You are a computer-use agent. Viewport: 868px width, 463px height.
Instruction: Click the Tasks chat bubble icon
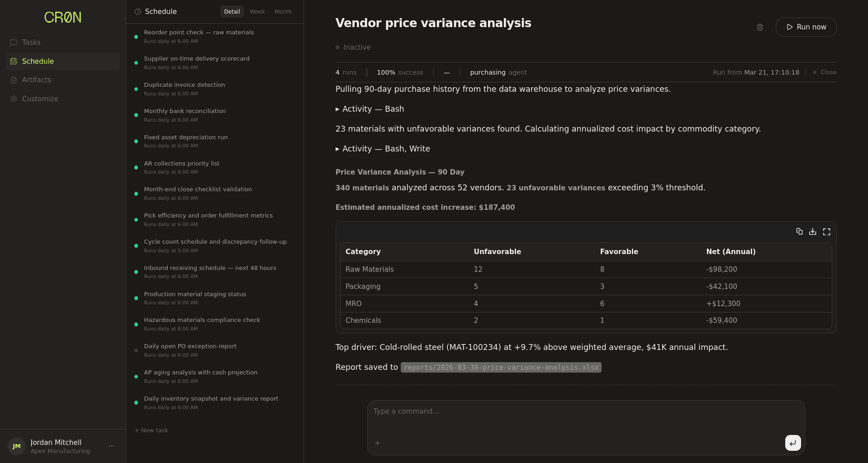(14, 43)
